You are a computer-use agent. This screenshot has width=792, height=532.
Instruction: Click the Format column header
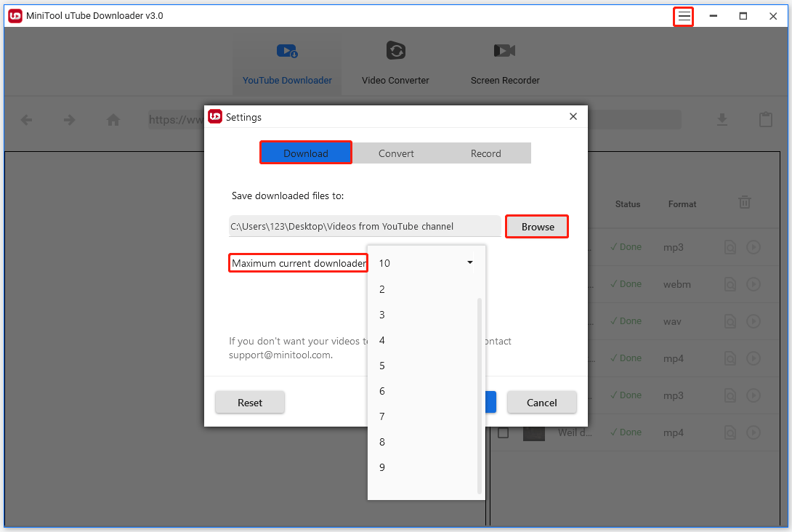[682, 204]
